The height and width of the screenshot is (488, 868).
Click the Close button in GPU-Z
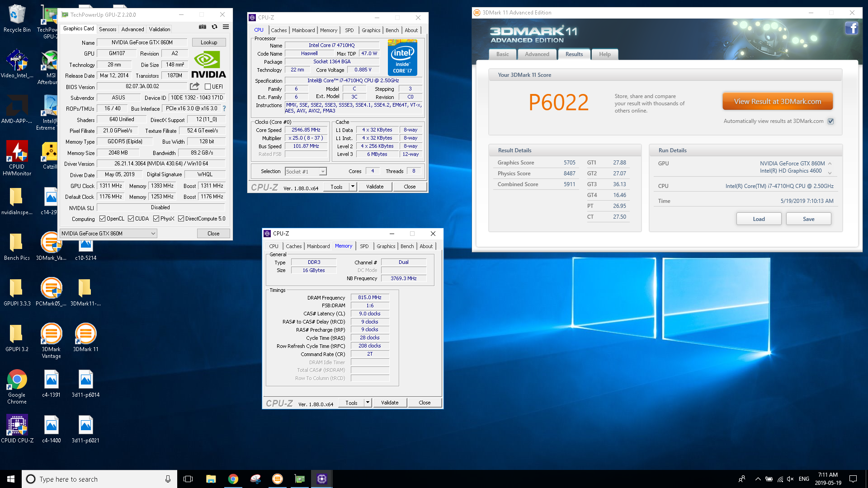pyautogui.click(x=213, y=234)
